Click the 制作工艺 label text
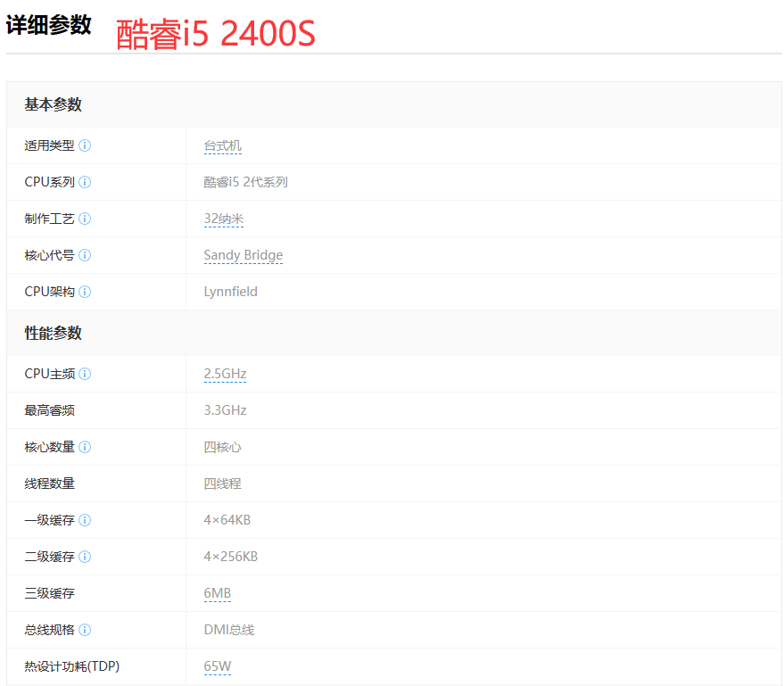Screen dimensions: 784x686 [x=49, y=219]
